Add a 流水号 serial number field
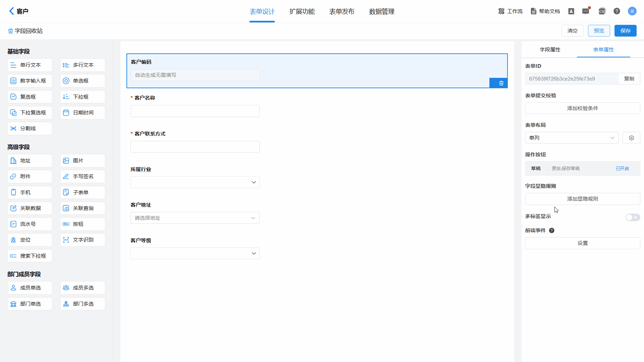644x362 pixels. [30, 224]
